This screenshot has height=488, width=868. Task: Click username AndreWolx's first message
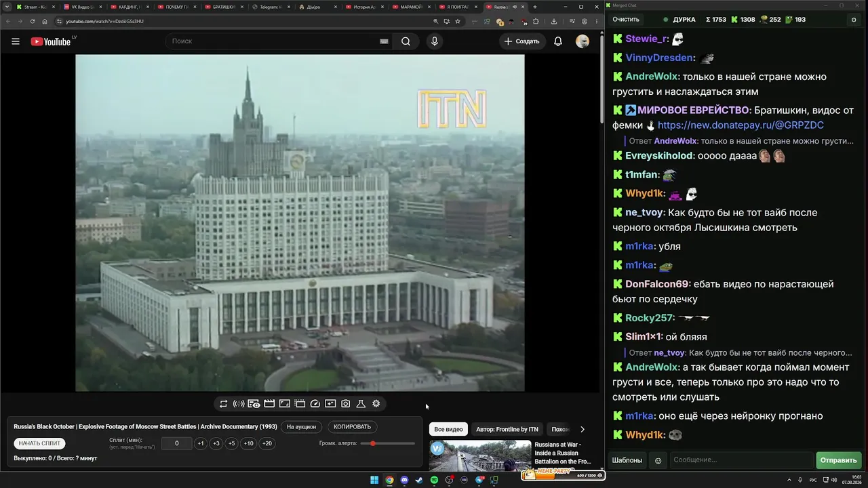(x=652, y=77)
